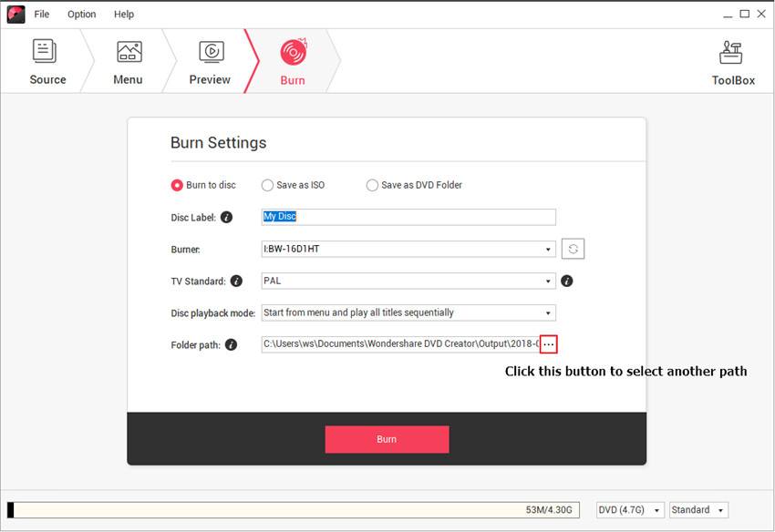Click the Disc playback mode label
Screen dimensions: 775x532
pyautogui.click(x=213, y=313)
